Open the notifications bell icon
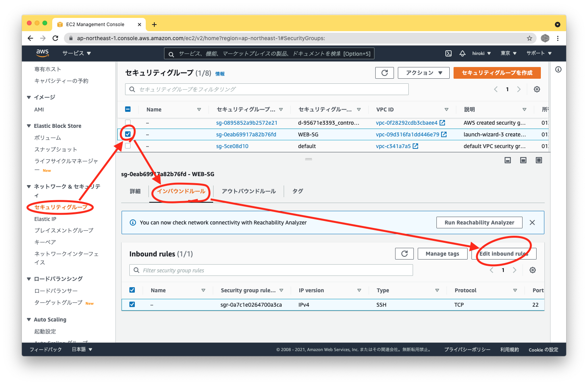Screen dimensions: 588x385 (x=463, y=53)
